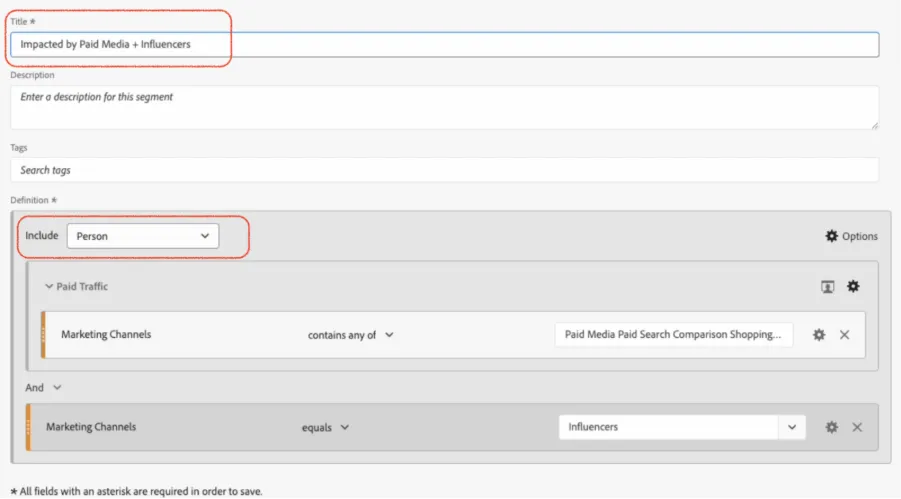The height and width of the screenshot is (499, 901).
Task: Click the Search tags field
Action: click(444, 170)
